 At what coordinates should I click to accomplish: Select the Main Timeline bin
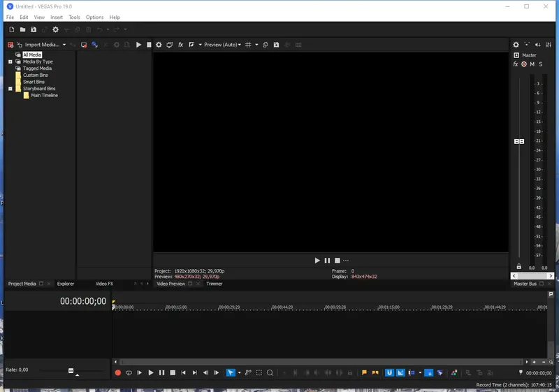point(44,96)
